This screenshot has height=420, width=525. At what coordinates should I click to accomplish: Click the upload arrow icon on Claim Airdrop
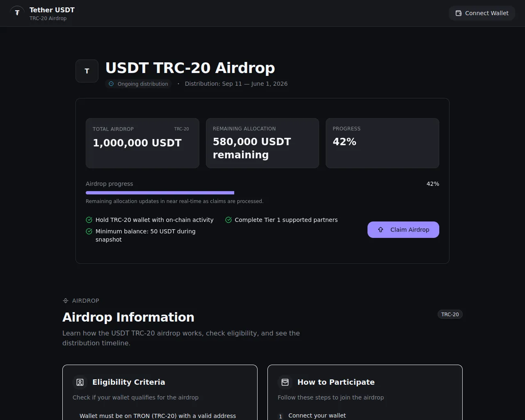(381, 230)
